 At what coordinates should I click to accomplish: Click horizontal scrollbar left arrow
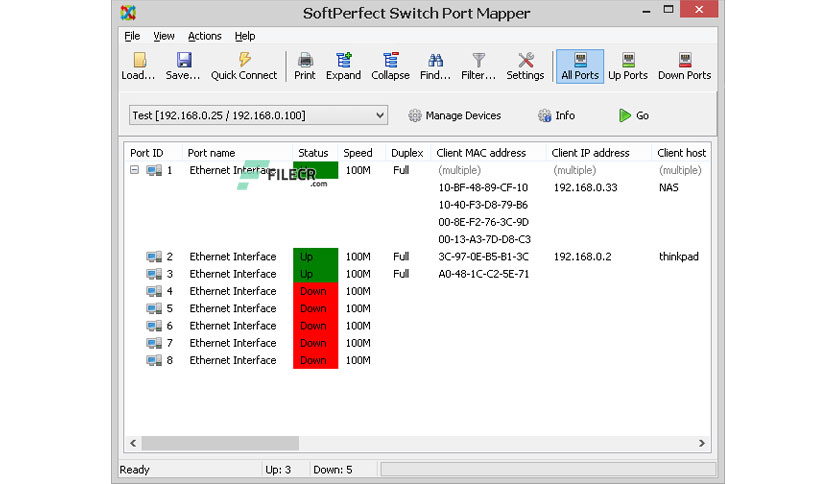click(x=133, y=443)
